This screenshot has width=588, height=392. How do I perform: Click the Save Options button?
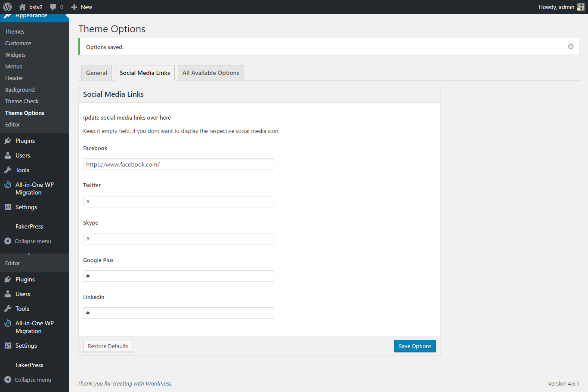415,346
